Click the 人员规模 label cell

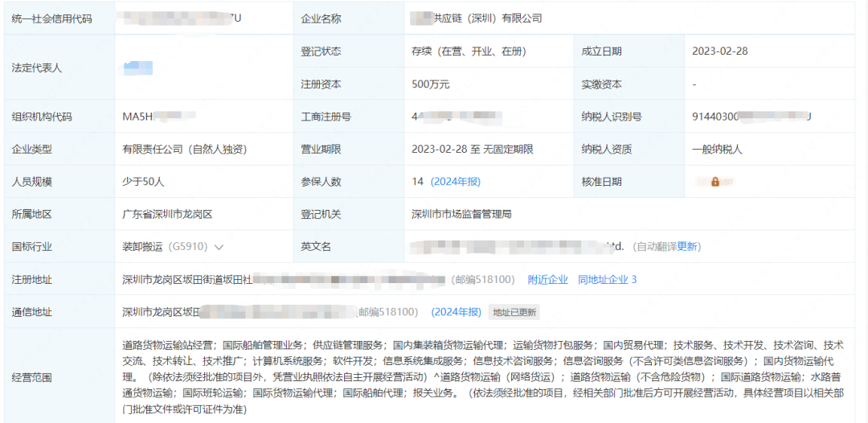point(59,182)
